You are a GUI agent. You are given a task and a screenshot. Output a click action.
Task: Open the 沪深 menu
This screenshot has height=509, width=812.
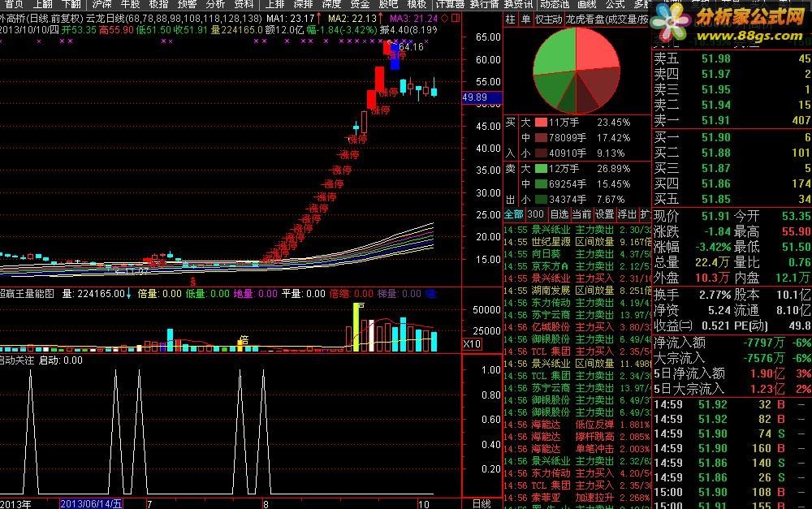(x=101, y=4)
